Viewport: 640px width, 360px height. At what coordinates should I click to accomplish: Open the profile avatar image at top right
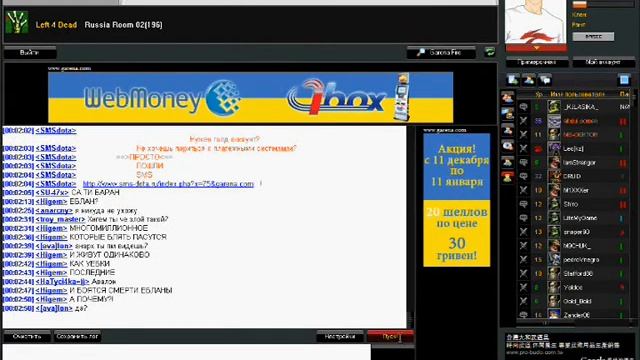536,21
